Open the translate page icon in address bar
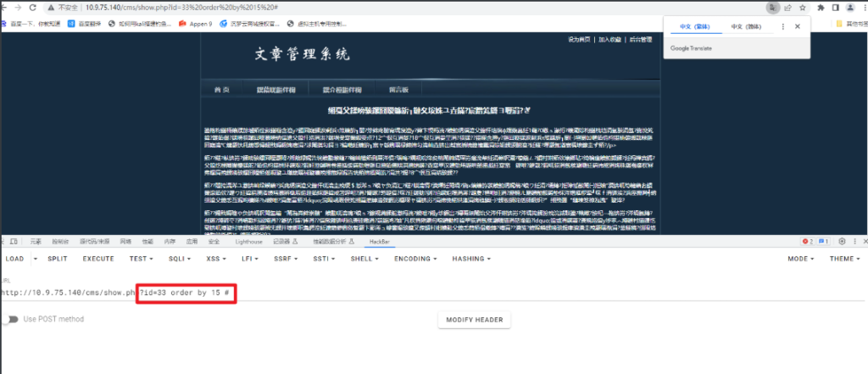The width and height of the screenshot is (868, 374). coord(771,8)
